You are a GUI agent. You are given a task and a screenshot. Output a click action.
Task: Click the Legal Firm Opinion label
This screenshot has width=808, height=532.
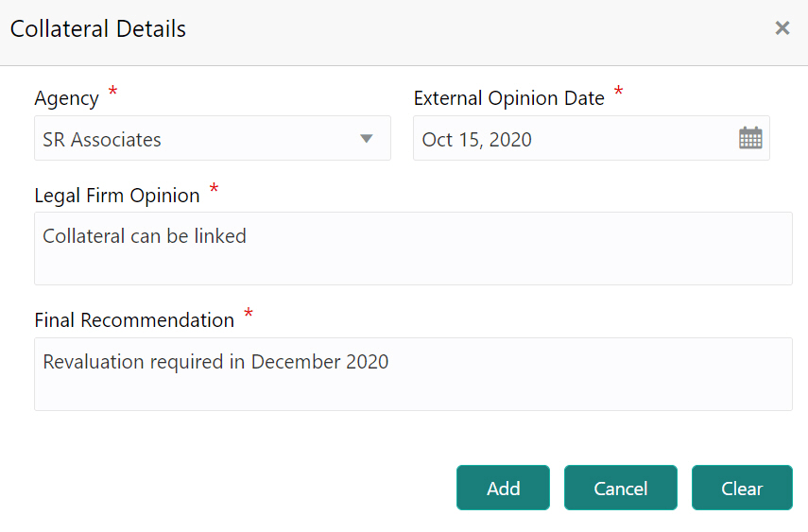pyautogui.click(x=117, y=196)
